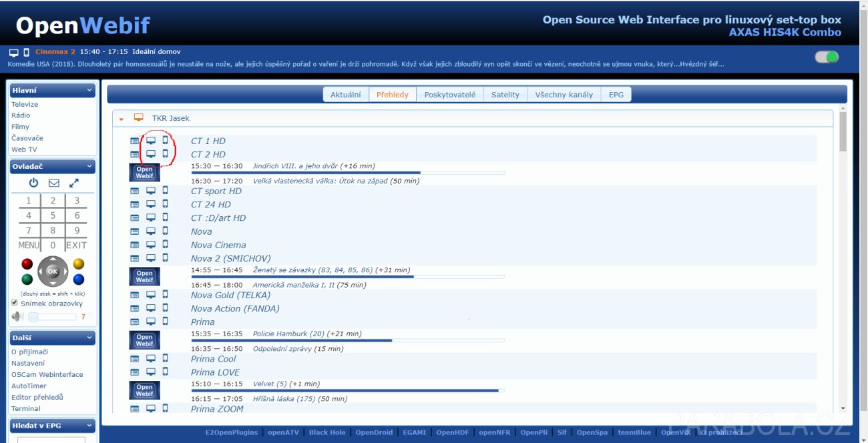Image resolution: width=868 pixels, height=443 pixels.
Task: Click the MENU remote button
Action: pyautogui.click(x=29, y=245)
